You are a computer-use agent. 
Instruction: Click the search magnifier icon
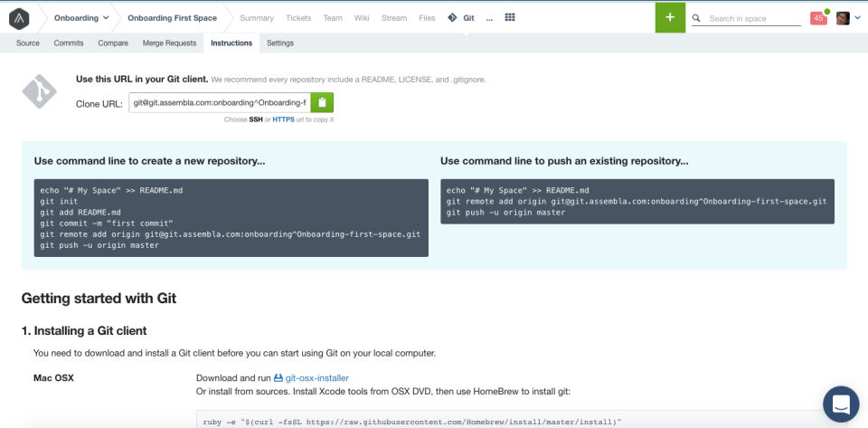[x=695, y=18]
